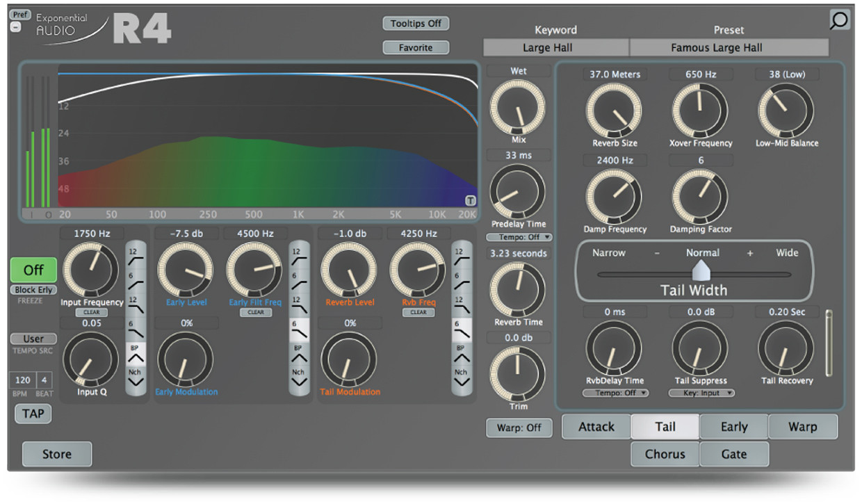Switch to the Chorus tab
Image resolution: width=862 pixels, height=504 pixels.
[x=665, y=454]
